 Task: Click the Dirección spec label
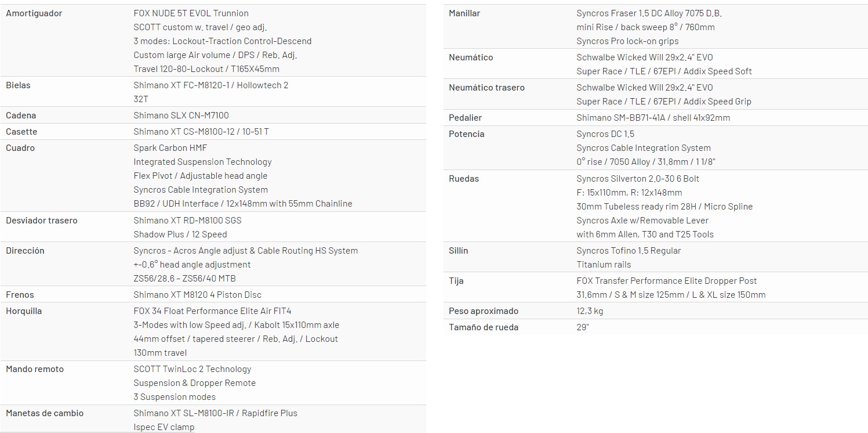pyautogui.click(x=25, y=251)
